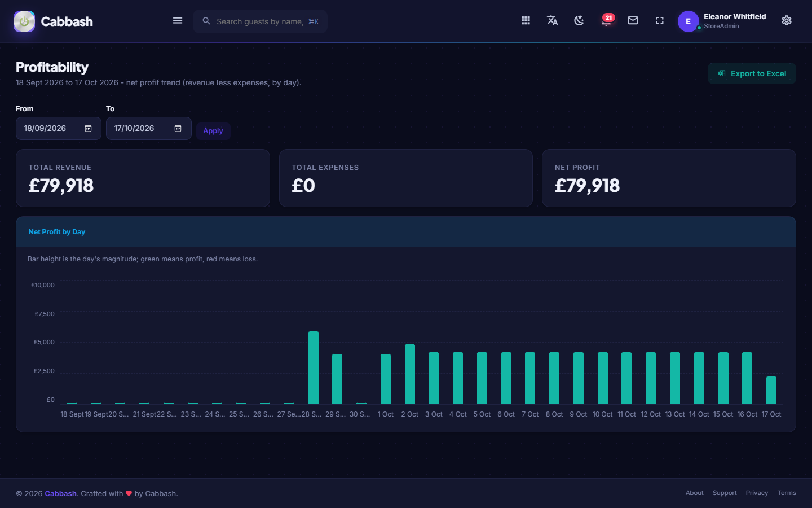Screen dimensions: 812x508
Task: Toggle dark mode moon icon
Action: [x=579, y=21]
